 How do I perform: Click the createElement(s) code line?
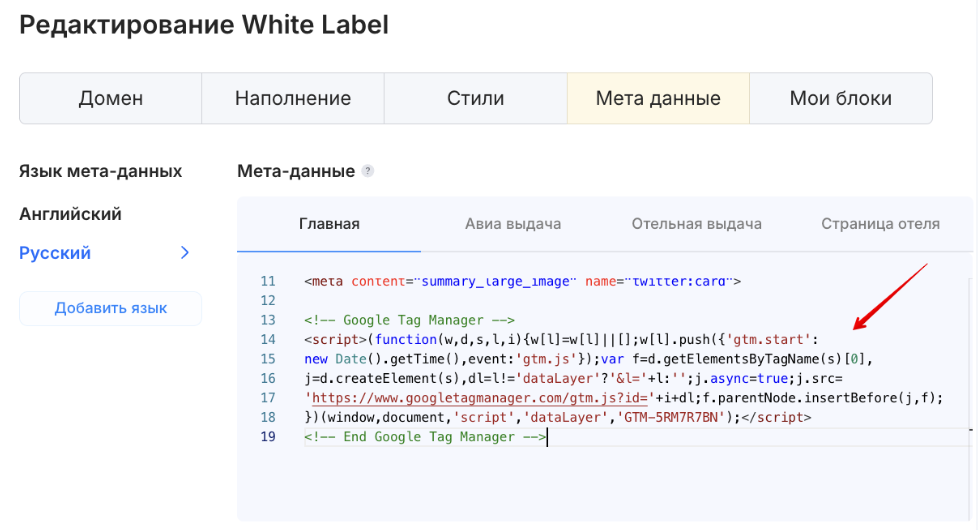pyautogui.click(x=573, y=378)
